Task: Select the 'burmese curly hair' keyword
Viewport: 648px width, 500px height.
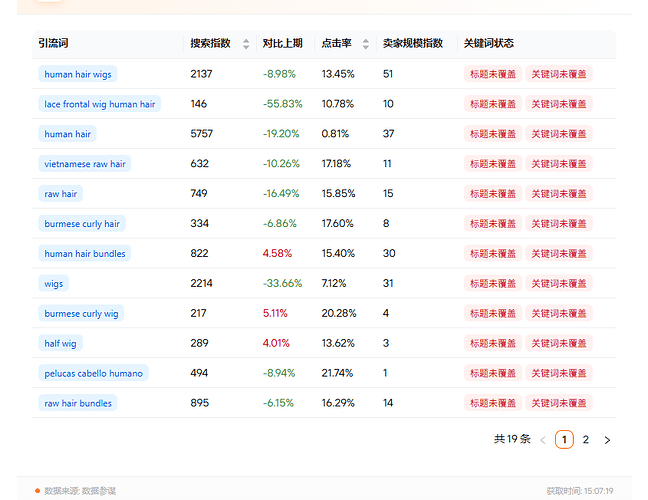Action: [x=82, y=224]
